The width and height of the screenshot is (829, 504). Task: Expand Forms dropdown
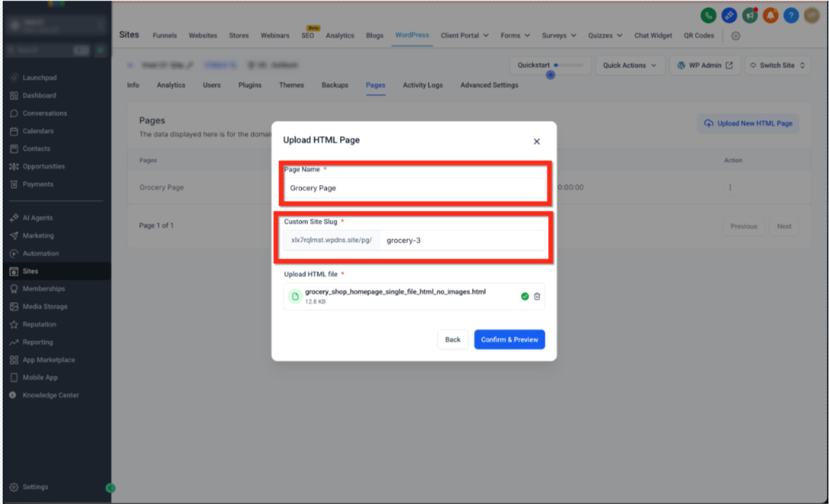(x=515, y=35)
